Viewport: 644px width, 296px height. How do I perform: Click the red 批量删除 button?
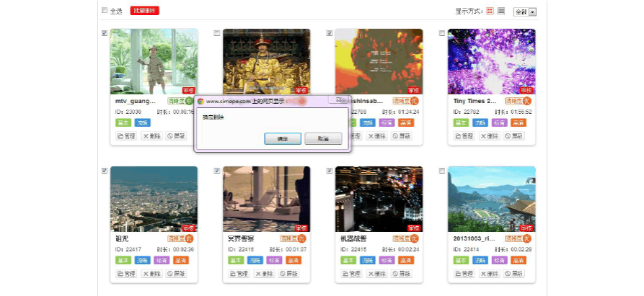(x=144, y=11)
